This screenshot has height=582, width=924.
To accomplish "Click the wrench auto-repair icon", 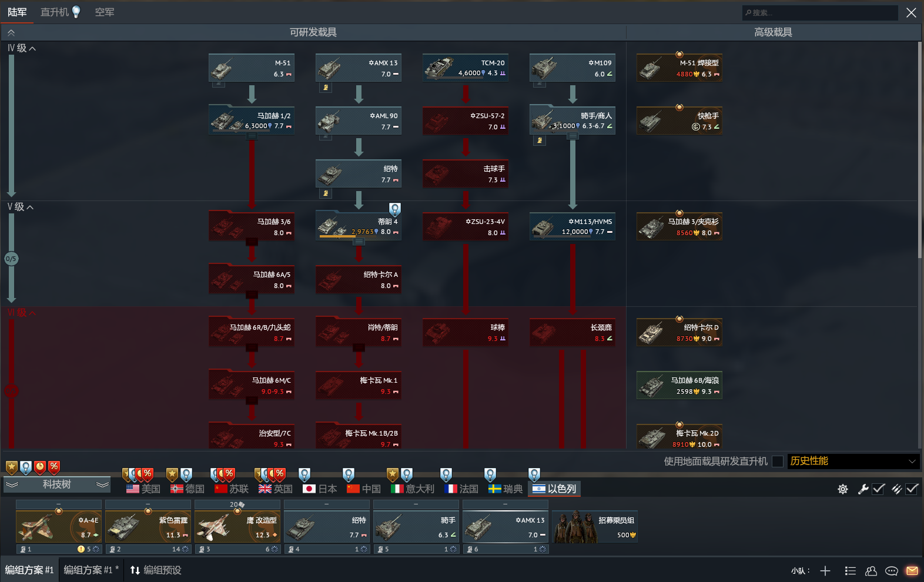I will [x=863, y=489].
